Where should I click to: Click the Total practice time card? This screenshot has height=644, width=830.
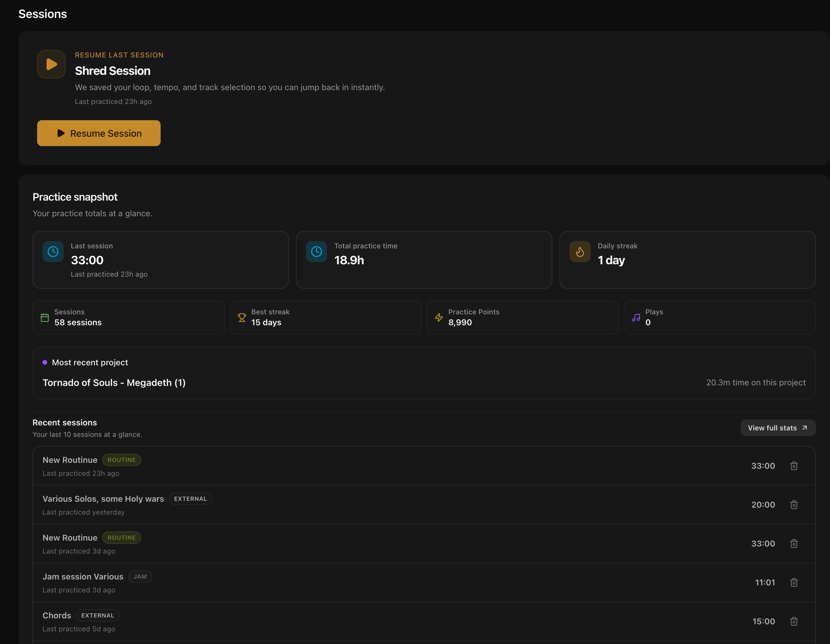click(424, 260)
